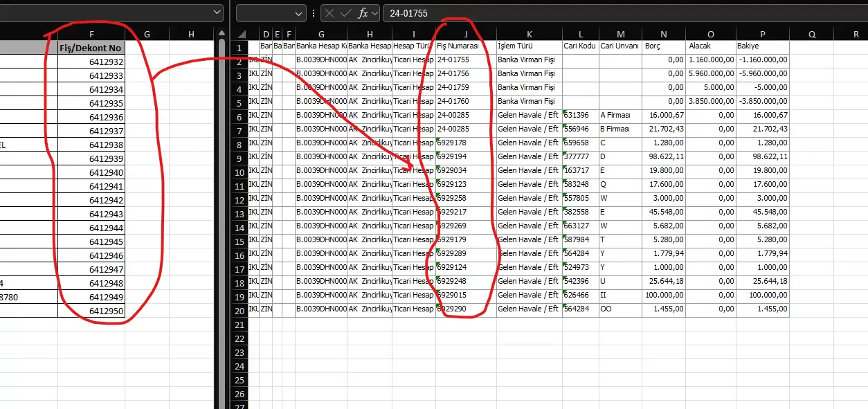Click Alacak cell 5.960.000,00
This screenshot has height=409, width=868.
point(711,74)
